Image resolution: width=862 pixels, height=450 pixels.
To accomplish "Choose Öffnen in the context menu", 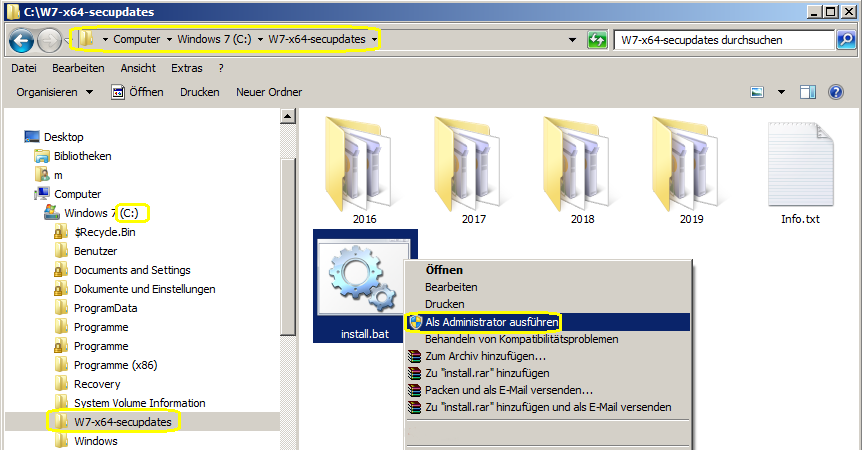I will (548, 270).
